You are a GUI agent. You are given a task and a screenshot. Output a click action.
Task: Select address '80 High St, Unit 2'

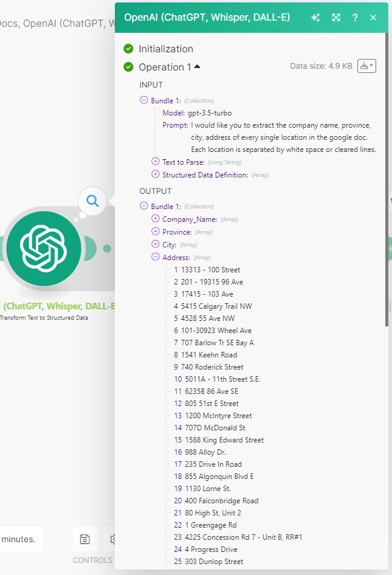(213, 512)
